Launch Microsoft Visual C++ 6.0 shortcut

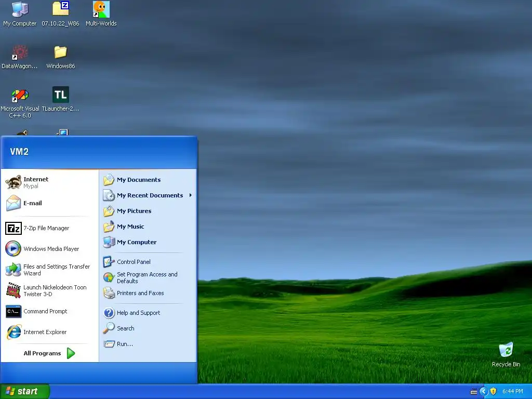coord(20,103)
